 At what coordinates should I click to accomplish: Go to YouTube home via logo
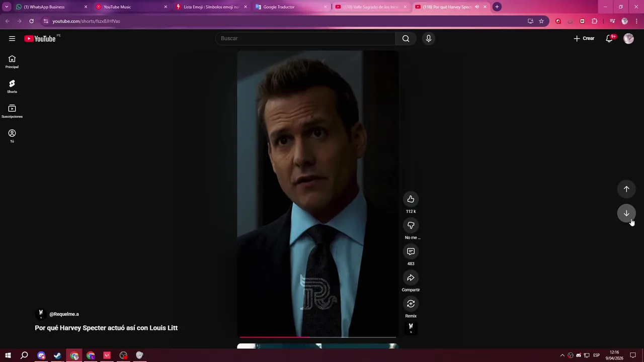(40, 39)
